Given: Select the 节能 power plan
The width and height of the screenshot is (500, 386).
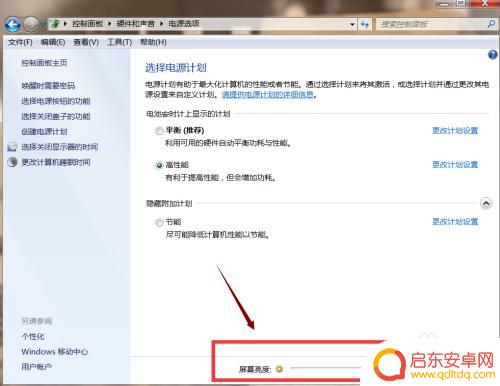Looking at the screenshot, I should tap(159, 222).
